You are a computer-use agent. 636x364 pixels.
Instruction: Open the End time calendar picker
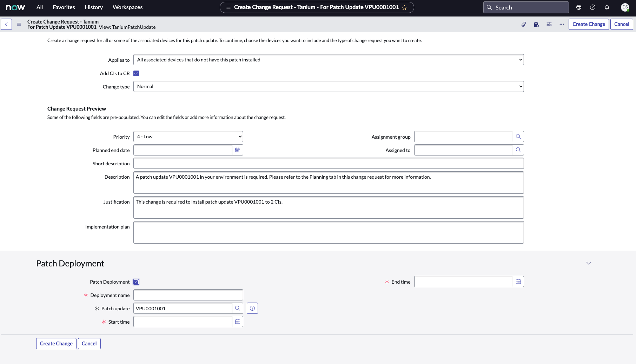point(518,282)
